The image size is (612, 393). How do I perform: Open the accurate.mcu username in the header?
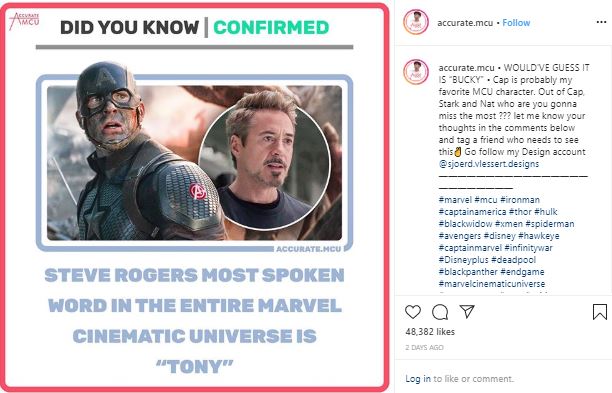(465, 23)
